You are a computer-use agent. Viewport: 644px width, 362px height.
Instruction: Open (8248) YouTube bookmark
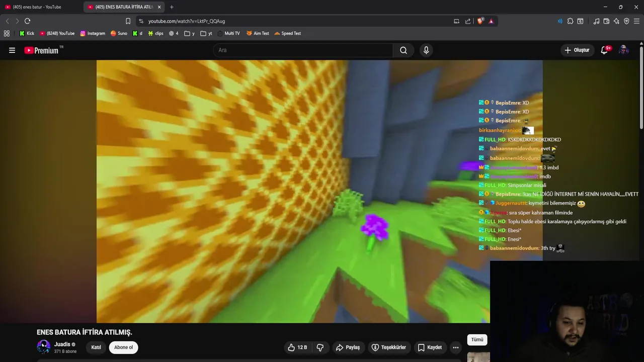[x=57, y=33]
